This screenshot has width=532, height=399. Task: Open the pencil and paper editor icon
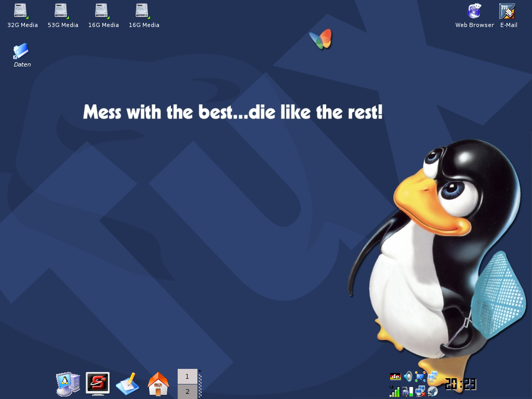click(x=128, y=384)
